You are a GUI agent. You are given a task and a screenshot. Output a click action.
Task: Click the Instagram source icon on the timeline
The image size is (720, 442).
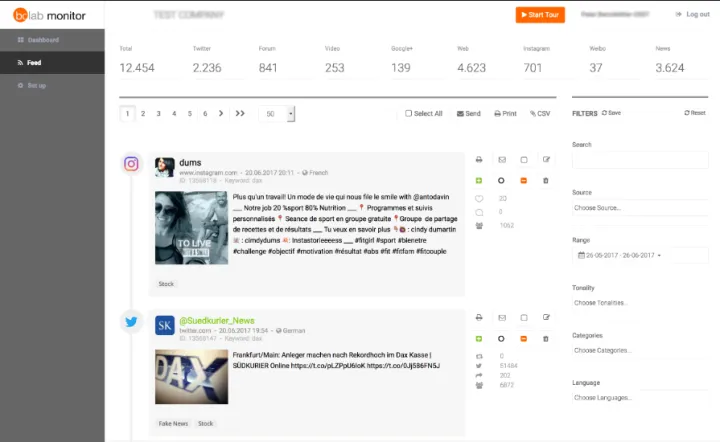point(131,164)
